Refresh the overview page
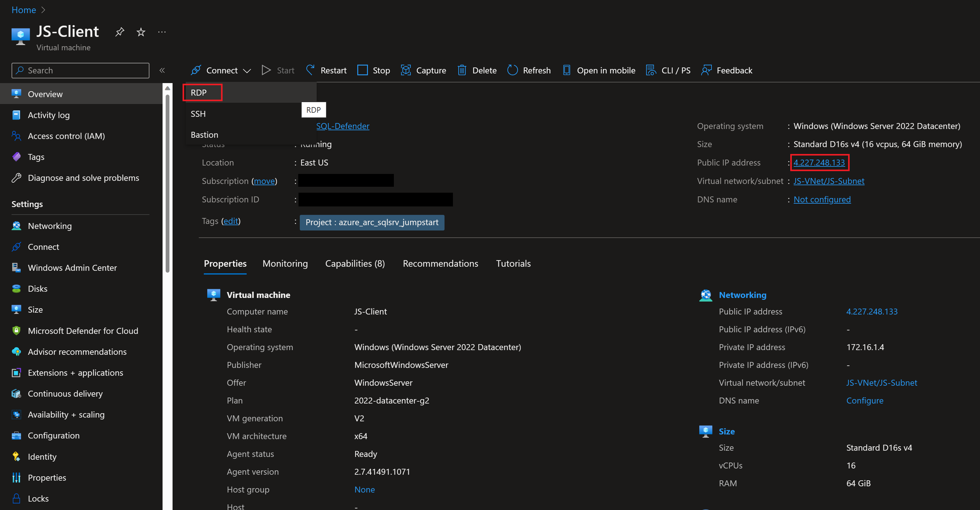 click(x=529, y=70)
